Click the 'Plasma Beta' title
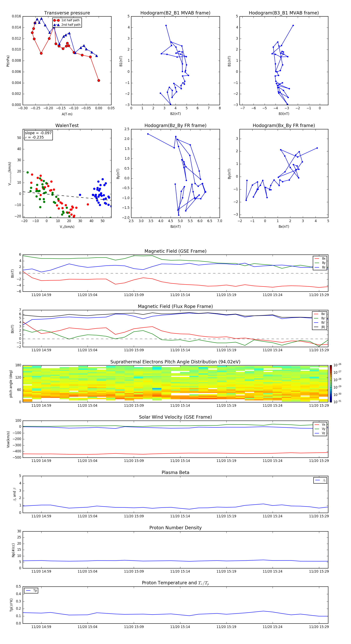The image size is (351, 644). click(x=175, y=472)
